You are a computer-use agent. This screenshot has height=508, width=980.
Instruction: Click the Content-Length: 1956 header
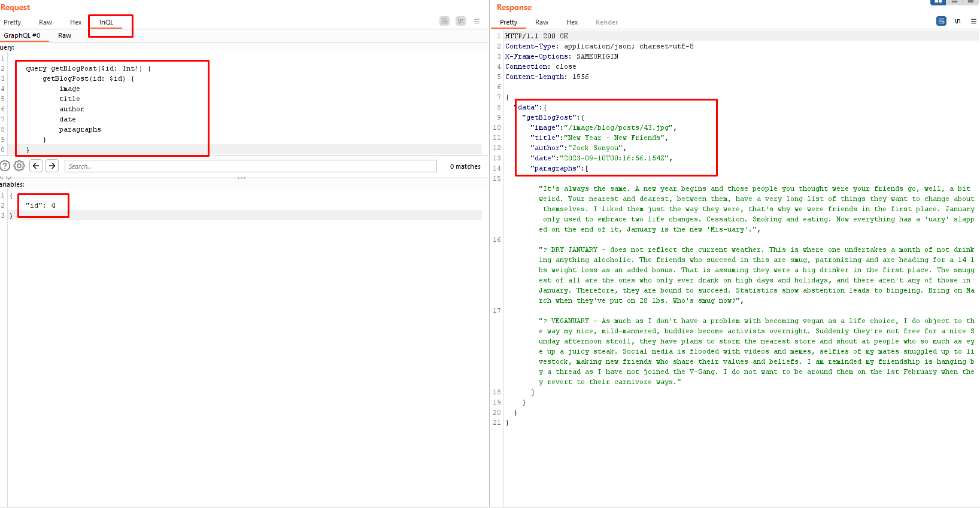click(x=547, y=77)
